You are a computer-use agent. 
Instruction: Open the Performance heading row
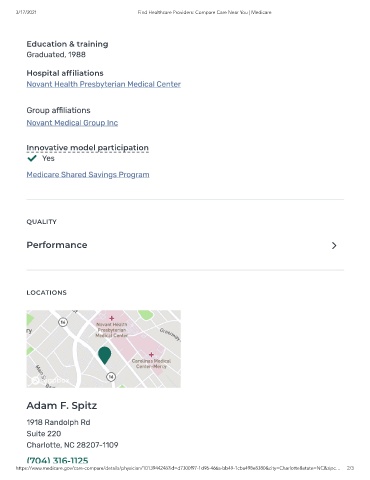pos(185,245)
